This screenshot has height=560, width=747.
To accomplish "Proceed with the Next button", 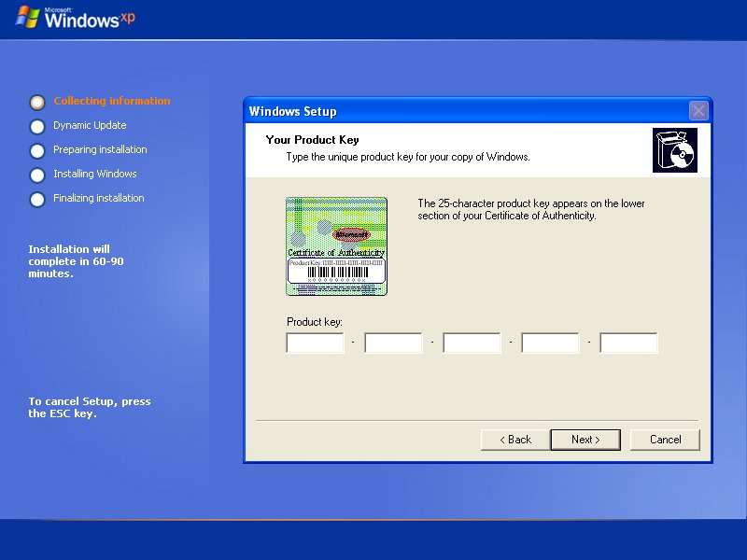I will (585, 440).
